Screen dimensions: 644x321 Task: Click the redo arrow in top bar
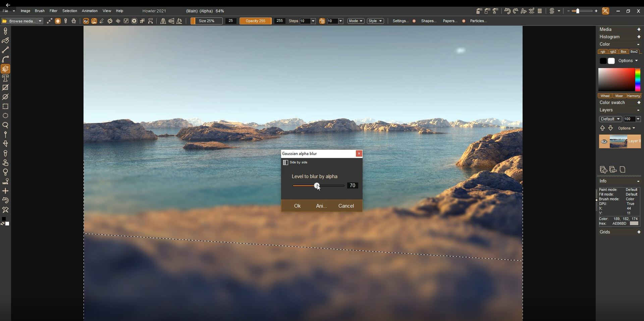516,11
